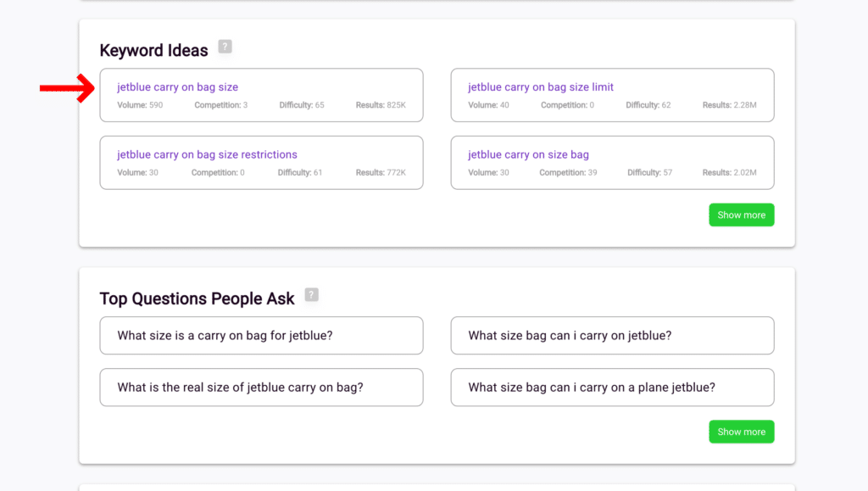This screenshot has width=868, height=491.
Task: Click 'Difficulty: 61' value
Action: pyautogui.click(x=300, y=173)
